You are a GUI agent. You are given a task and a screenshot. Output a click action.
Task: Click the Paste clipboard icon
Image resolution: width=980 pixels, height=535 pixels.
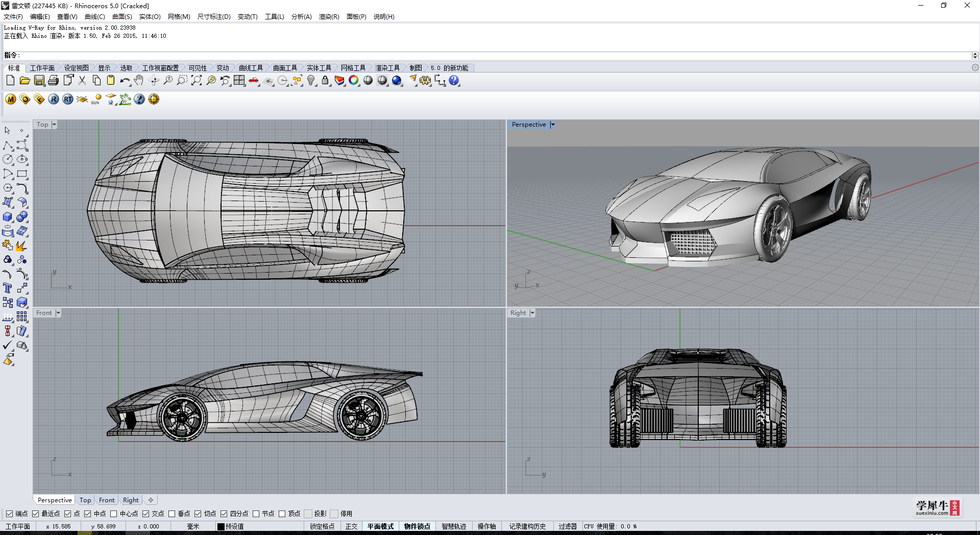click(110, 81)
